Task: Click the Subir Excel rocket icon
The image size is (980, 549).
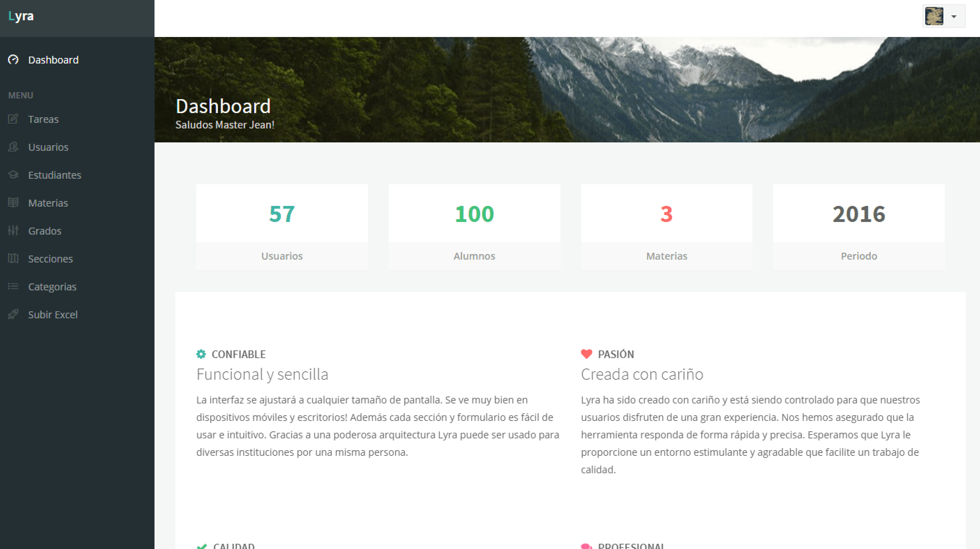Action: coord(13,314)
